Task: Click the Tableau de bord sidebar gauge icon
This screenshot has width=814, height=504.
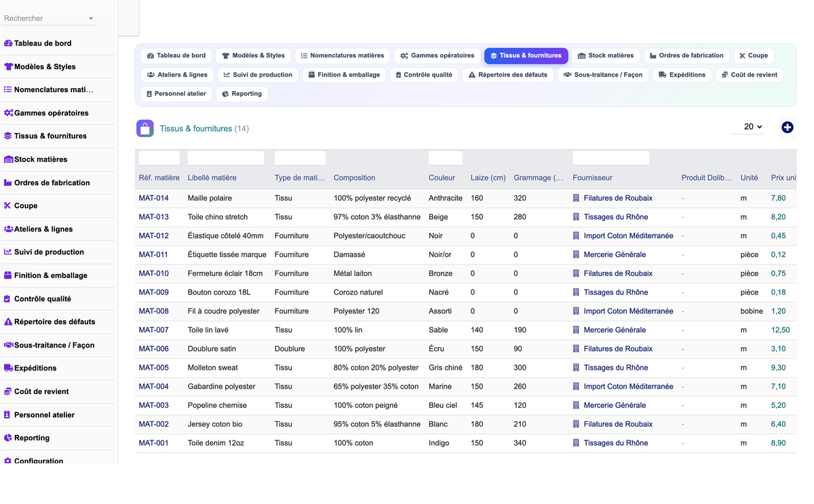Action: 8,43
